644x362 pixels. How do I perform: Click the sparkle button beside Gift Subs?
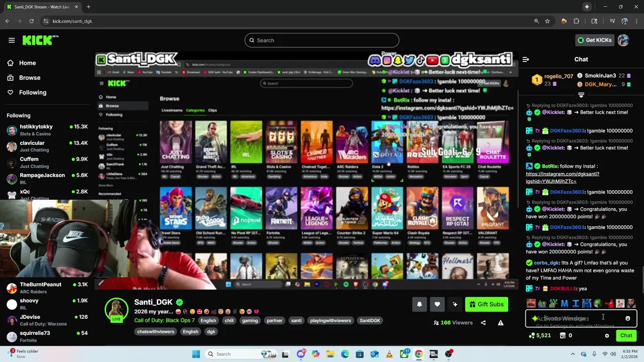click(455, 304)
